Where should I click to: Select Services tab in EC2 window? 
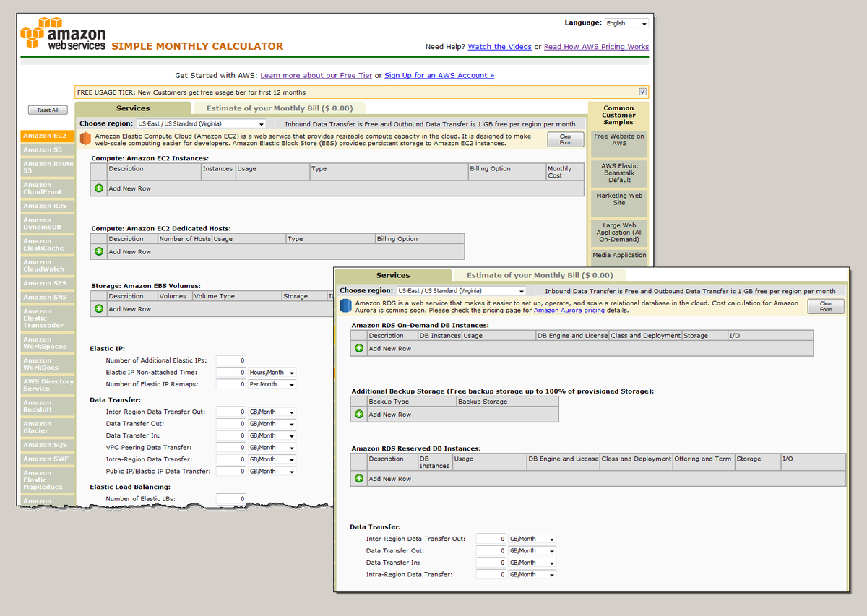coord(133,108)
